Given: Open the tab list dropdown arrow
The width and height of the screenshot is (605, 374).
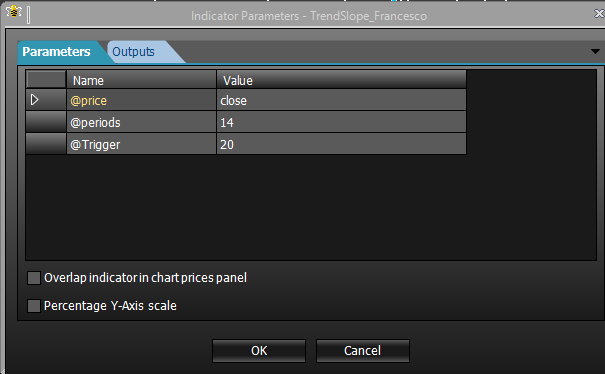Looking at the screenshot, I should click(x=595, y=51).
